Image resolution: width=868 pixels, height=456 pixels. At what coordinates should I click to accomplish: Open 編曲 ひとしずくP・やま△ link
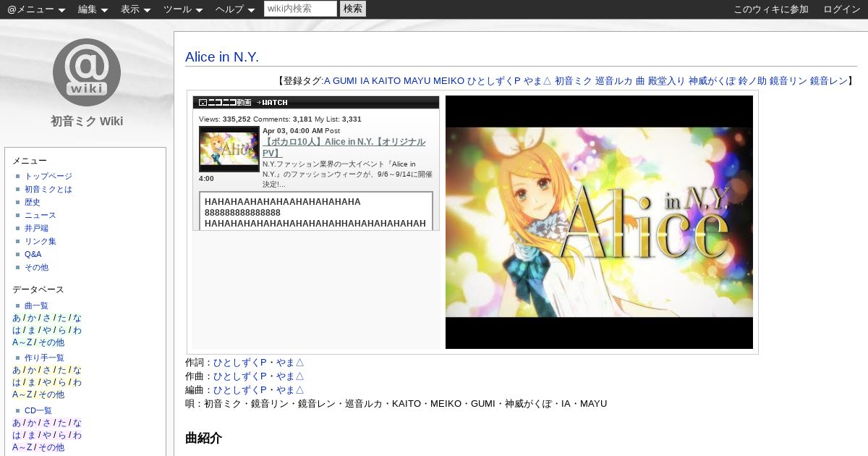pos(259,389)
